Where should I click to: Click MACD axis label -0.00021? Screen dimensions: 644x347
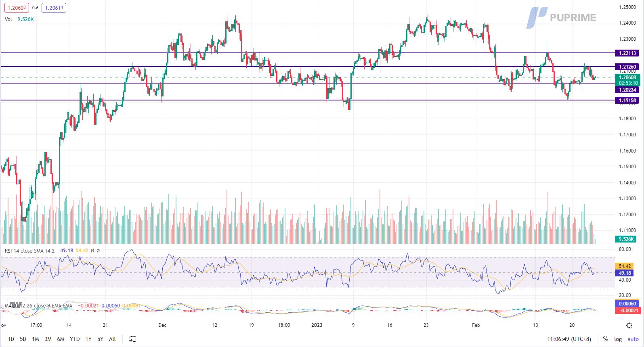point(627,310)
